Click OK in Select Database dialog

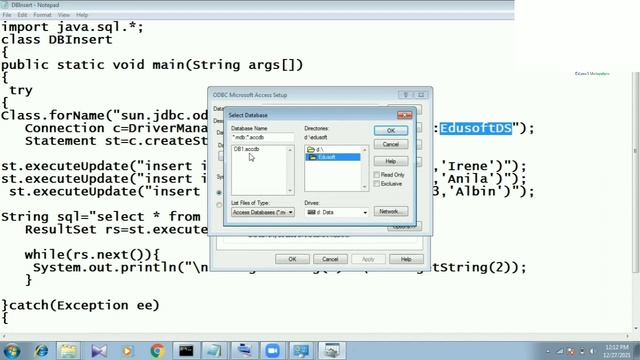pos(391,130)
